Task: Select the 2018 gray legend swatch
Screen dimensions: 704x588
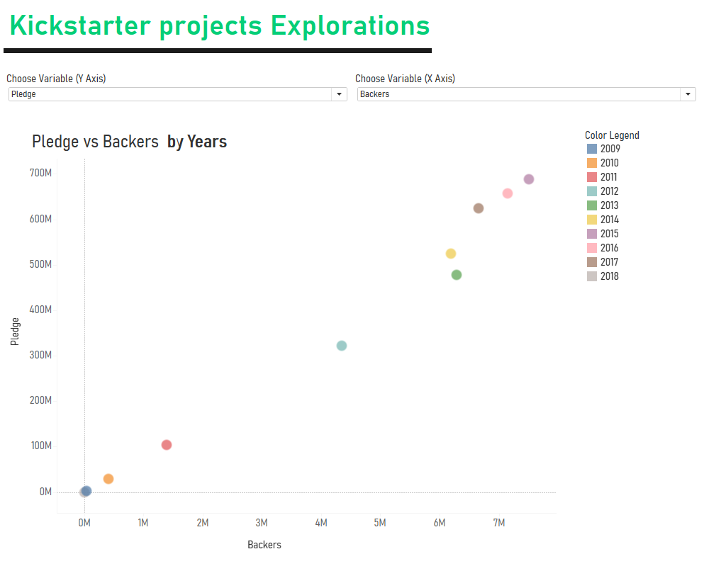Action: [x=592, y=276]
